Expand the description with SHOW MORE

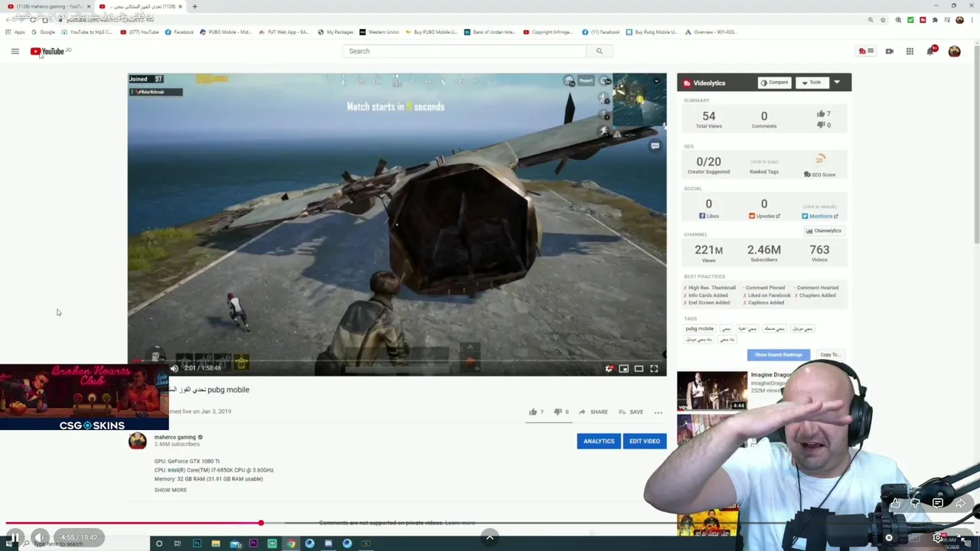[170, 490]
